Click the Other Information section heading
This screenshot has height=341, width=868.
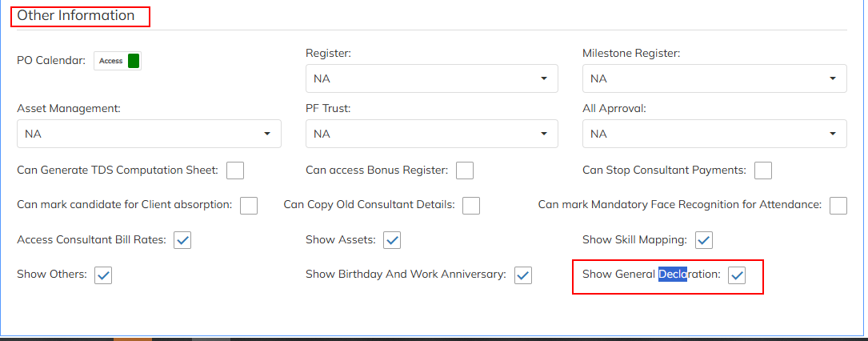(x=76, y=15)
